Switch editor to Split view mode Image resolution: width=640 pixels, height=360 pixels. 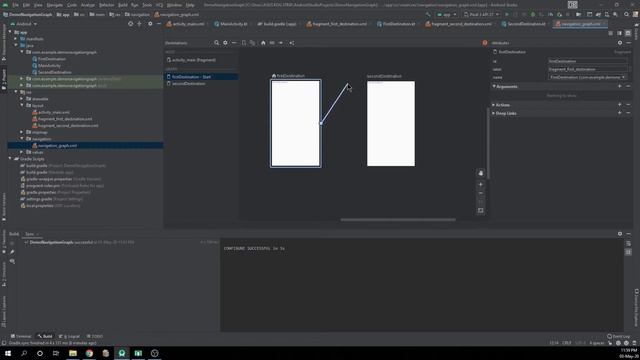pos(619,33)
